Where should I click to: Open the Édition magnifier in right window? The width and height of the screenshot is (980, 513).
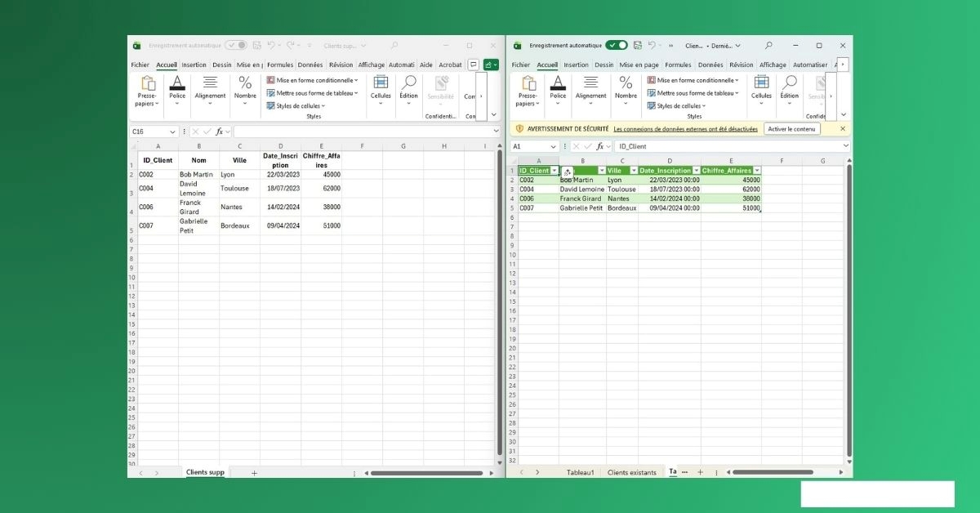789,84
